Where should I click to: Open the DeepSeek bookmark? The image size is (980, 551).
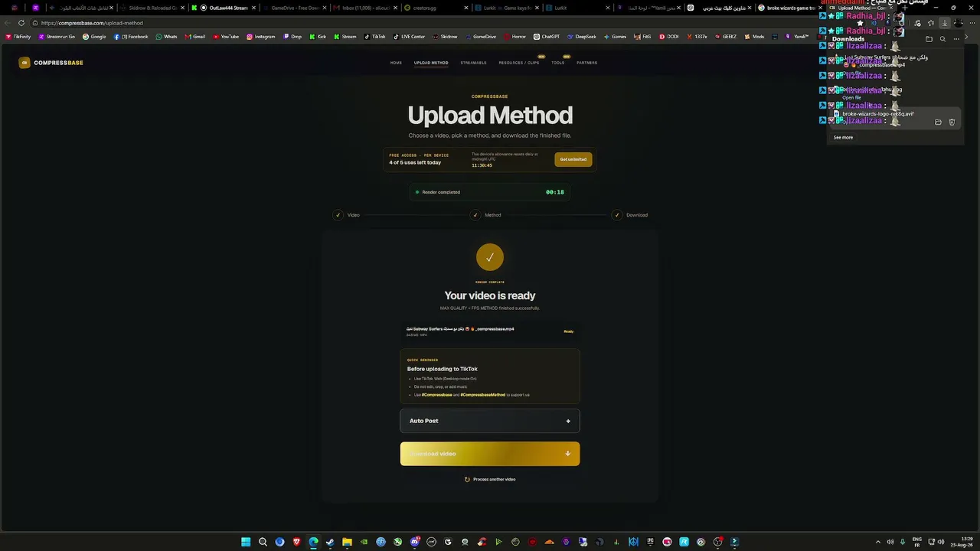click(x=581, y=37)
